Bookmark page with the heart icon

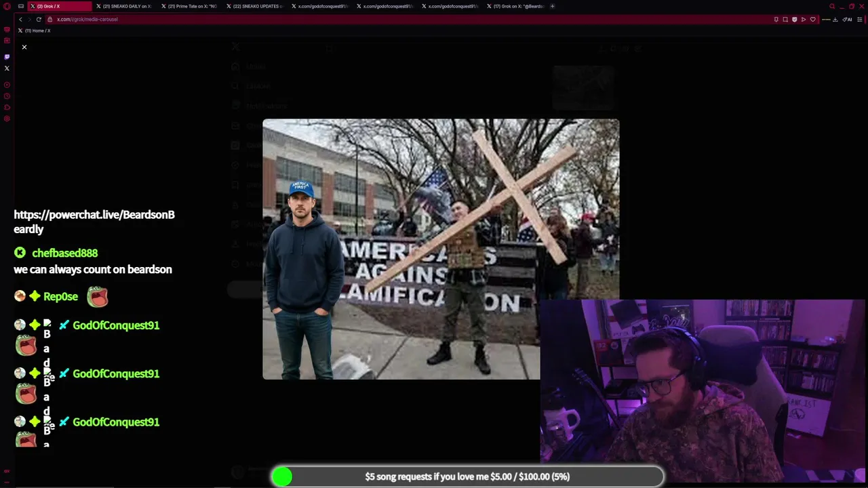[813, 19]
